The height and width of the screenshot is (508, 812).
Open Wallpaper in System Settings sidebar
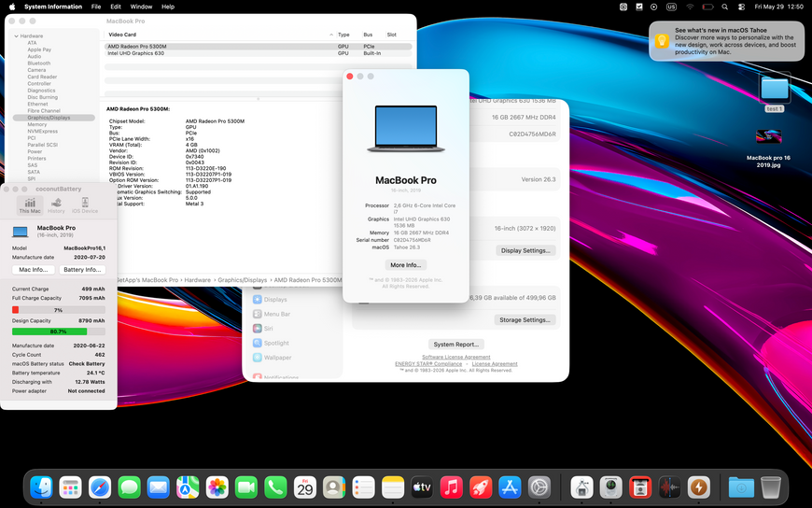coord(272,358)
